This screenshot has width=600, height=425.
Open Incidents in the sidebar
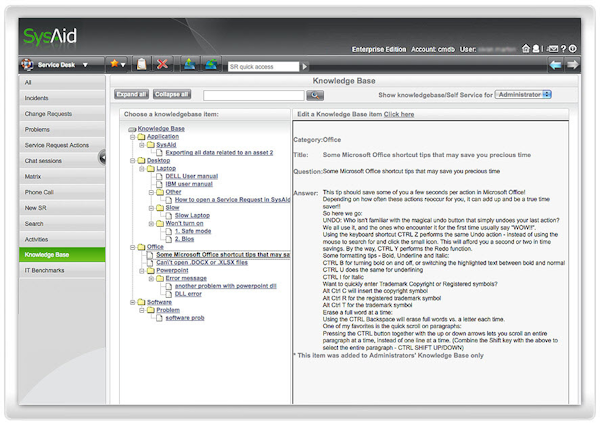(62, 98)
